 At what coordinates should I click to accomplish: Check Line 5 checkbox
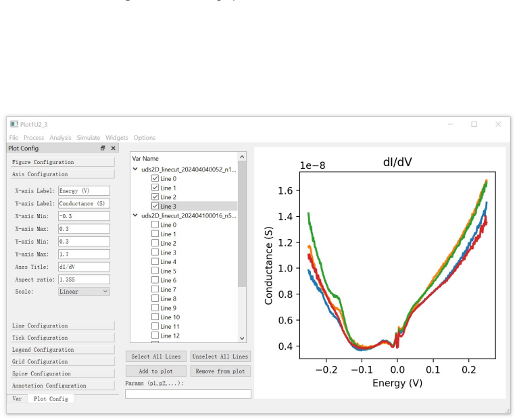pos(155,271)
